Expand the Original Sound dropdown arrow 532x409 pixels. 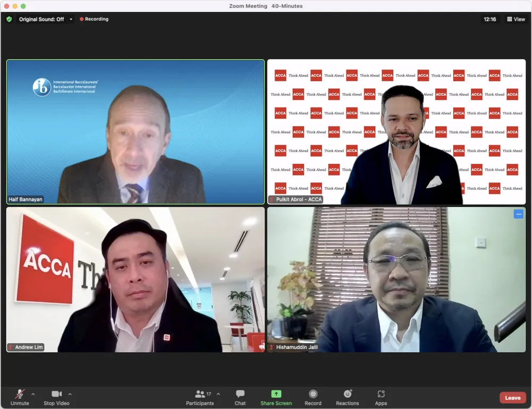tap(71, 19)
